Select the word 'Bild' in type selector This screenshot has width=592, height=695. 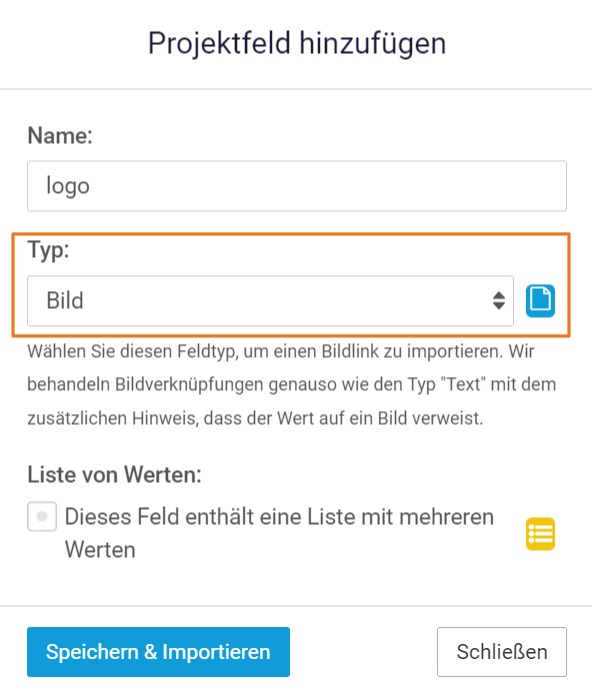pyautogui.click(x=65, y=301)
